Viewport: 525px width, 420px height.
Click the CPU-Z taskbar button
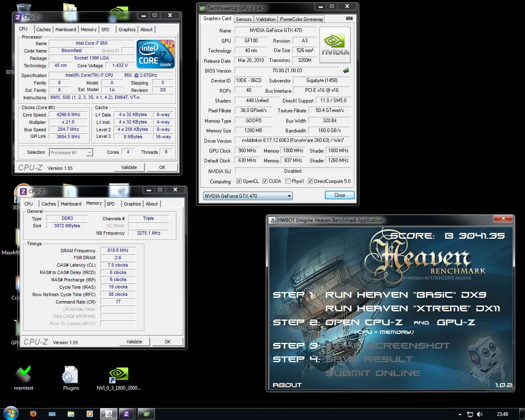click(x=126, y=414)
